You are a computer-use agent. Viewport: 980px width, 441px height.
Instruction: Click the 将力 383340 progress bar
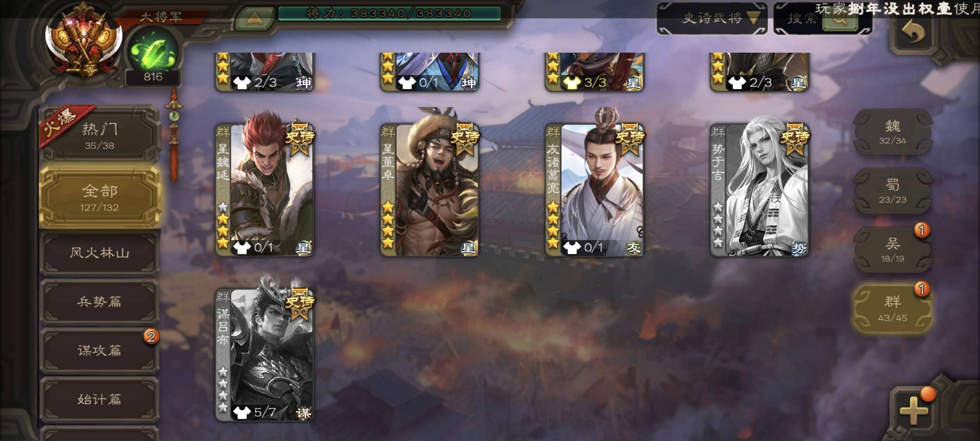coord(389,13)
